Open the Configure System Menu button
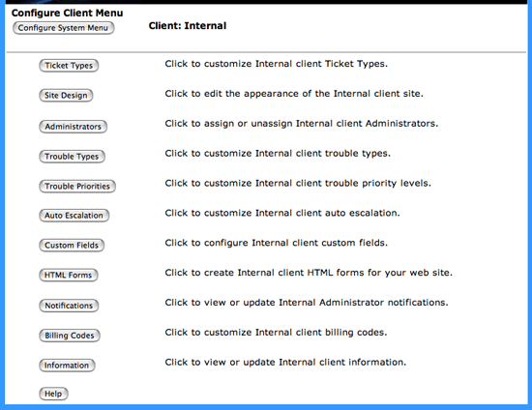The image size is (532, 410). coord(63,28)
